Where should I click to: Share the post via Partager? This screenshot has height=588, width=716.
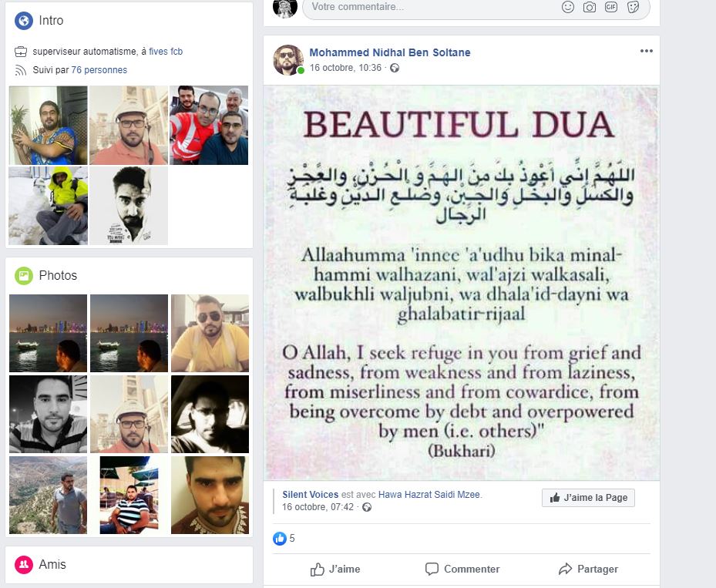[x=588, y=569]
